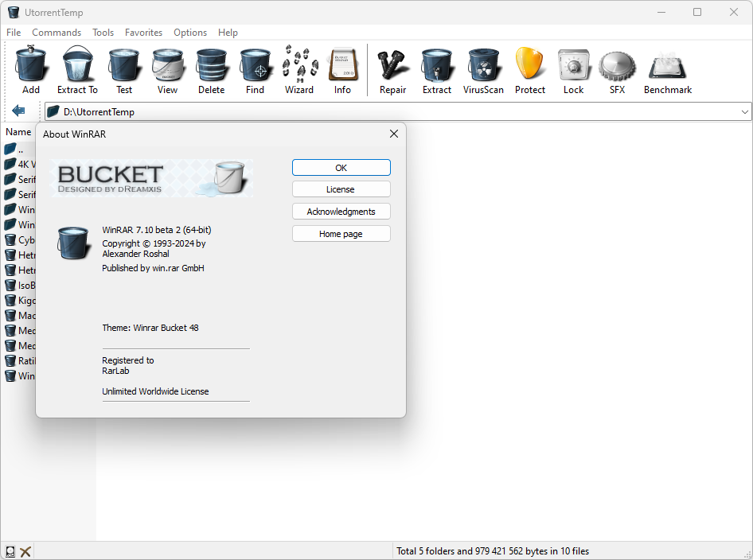Close the About WinRAR dialog
Viewport: 753px width, 560px height.
(394, 134)
